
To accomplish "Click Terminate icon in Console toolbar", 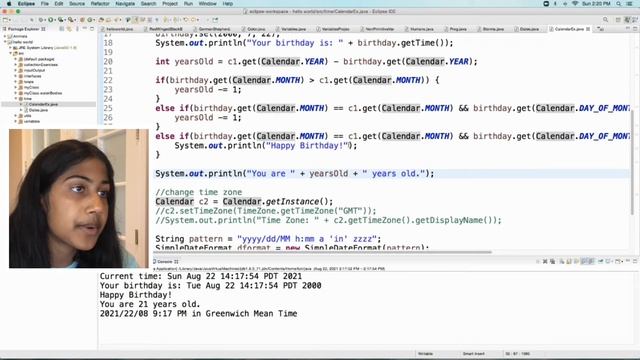I will coord(538,261).
